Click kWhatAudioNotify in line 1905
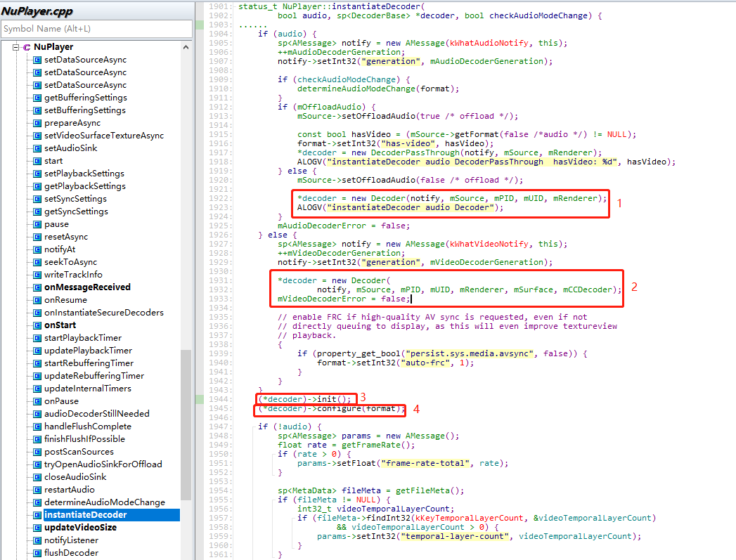This screenshot has width=736, height=560. click(x=489, y=43)
